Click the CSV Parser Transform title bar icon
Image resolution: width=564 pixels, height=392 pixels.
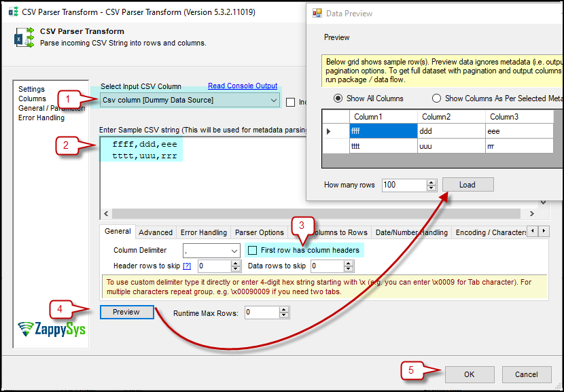tap(14, 12)
